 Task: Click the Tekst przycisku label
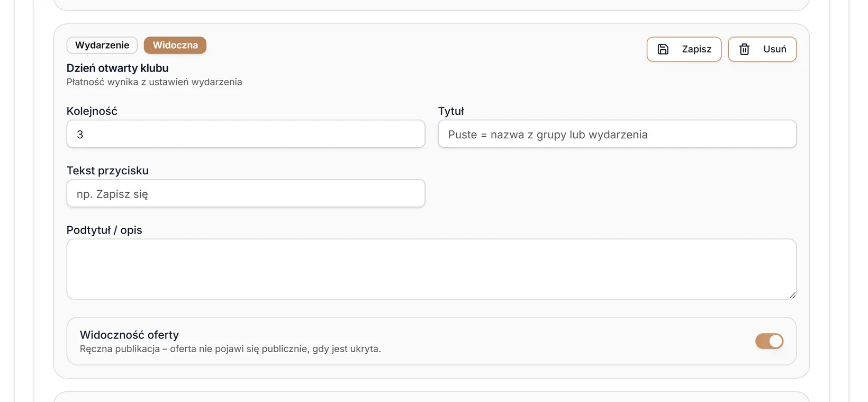pos(107,171)
